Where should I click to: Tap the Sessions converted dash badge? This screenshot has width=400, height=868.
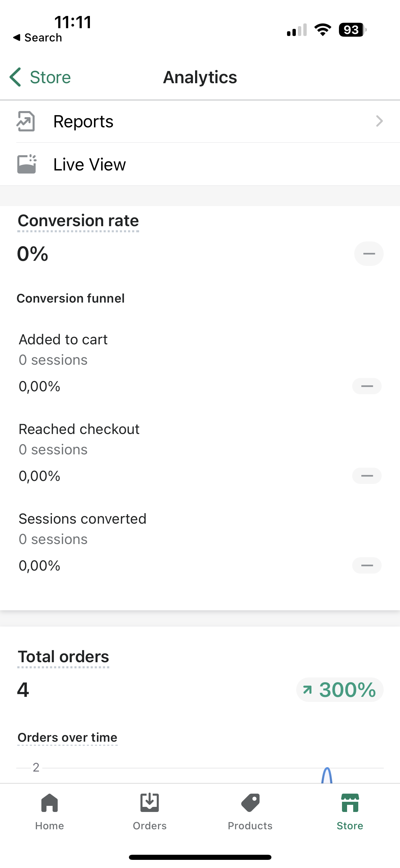click(x=367, y=565)
